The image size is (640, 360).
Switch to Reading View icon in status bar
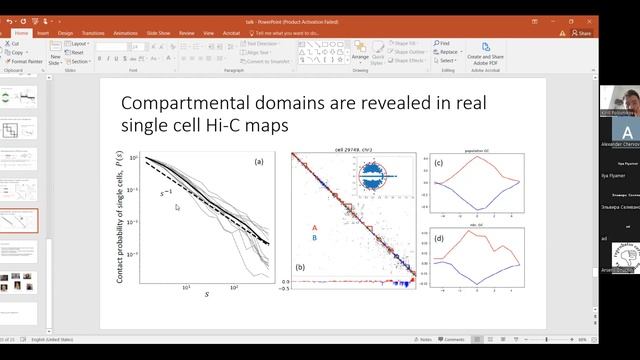coord(503,339)
